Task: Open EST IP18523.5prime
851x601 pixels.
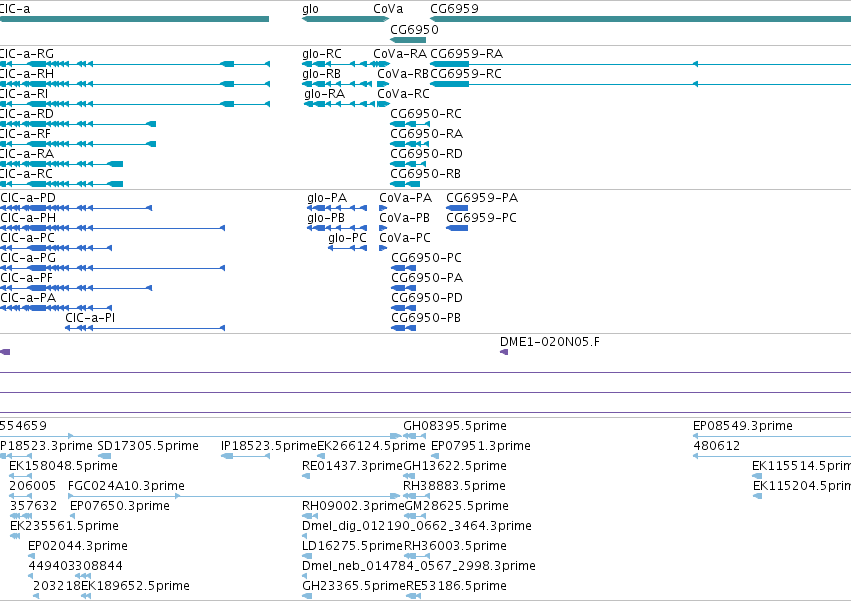Action: 245,456
